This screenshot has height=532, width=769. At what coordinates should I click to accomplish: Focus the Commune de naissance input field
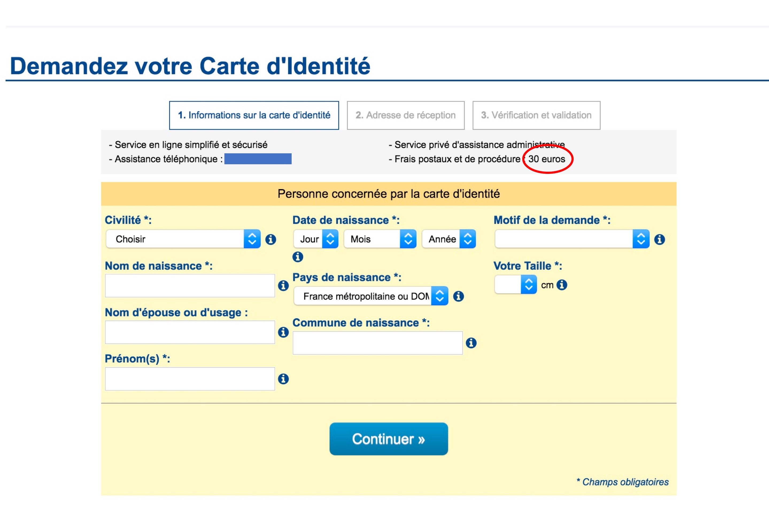(377, 343)
